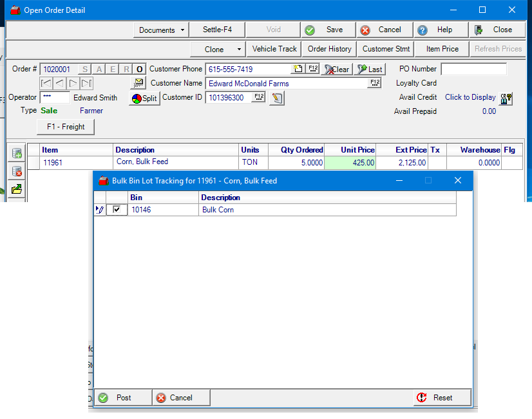The width and height of the screenshot is (532, 419).
Task: Open the customer notes notepad icon
Action: click(277, 98)
